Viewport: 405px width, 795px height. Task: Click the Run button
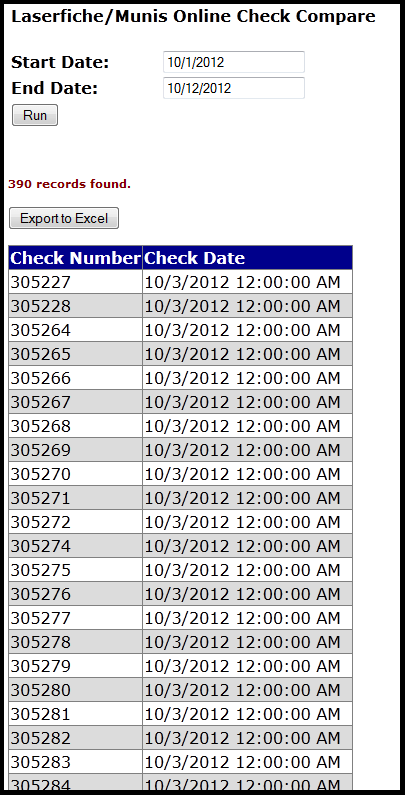pos(35,115)
